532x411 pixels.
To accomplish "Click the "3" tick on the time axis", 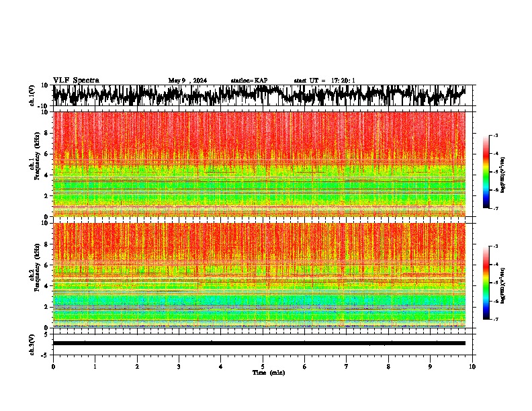I will point(179,367).
